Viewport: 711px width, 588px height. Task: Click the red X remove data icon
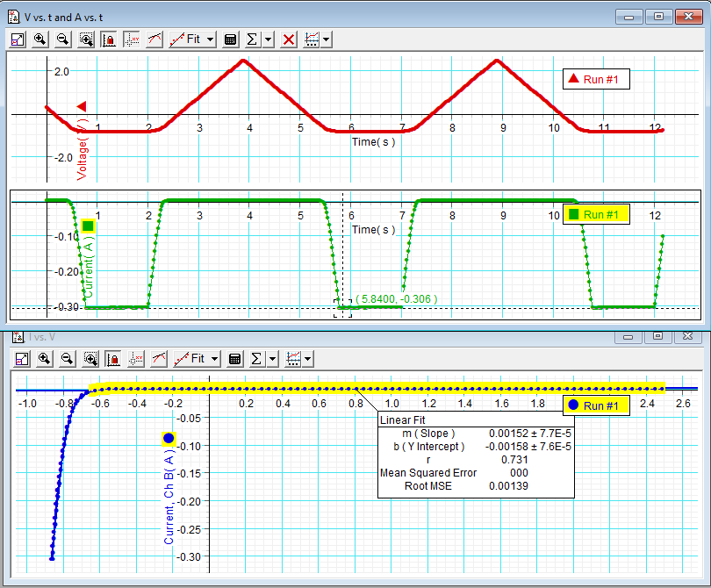289,39
